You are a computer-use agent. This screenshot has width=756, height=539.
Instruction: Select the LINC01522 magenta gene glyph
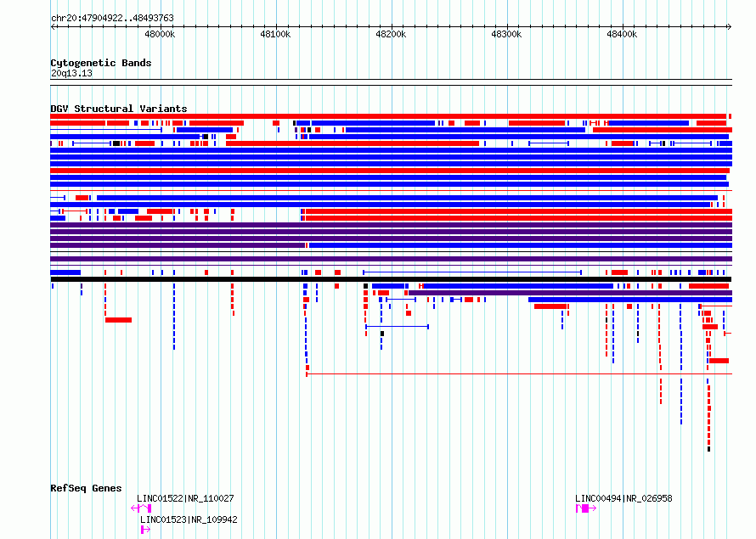pyautogui.click(x=141, y=508)
